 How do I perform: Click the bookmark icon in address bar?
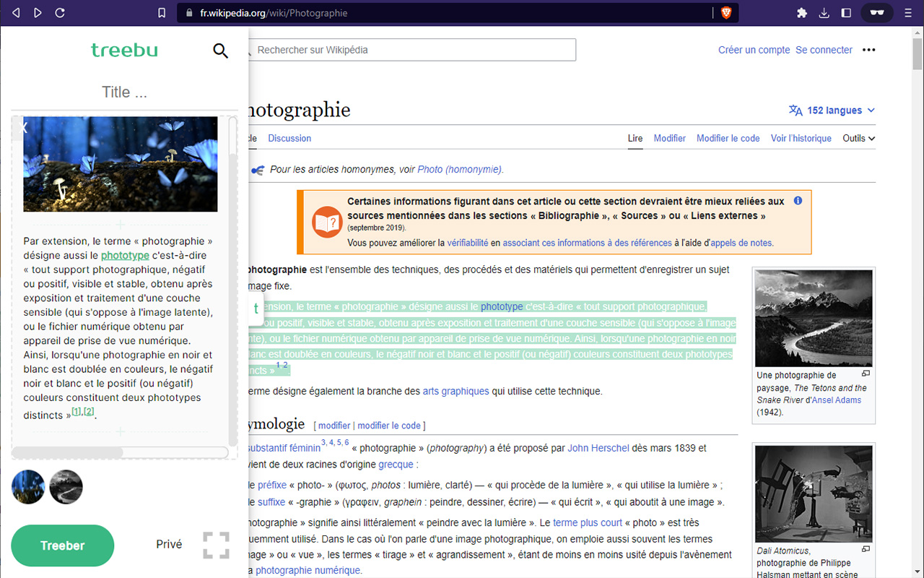[162, 13]
